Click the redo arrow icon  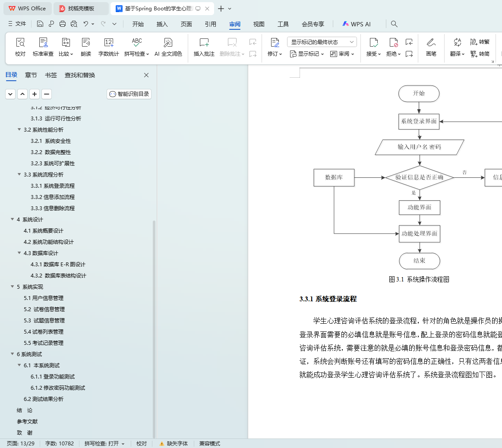(103, 24)
